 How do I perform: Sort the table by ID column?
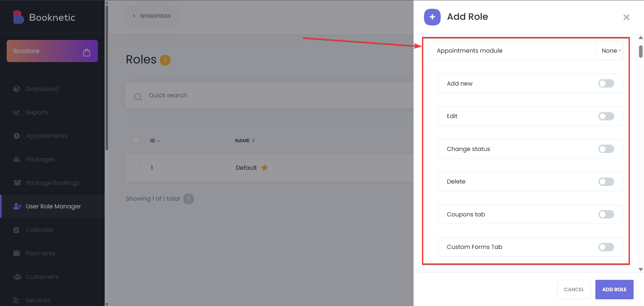click(x=155, y=141)
